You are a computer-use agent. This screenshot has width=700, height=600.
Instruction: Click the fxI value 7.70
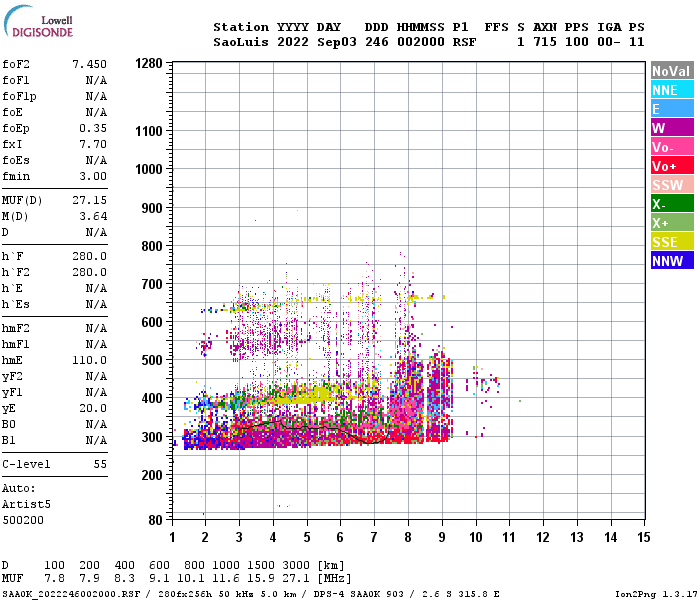click(93, 144)
